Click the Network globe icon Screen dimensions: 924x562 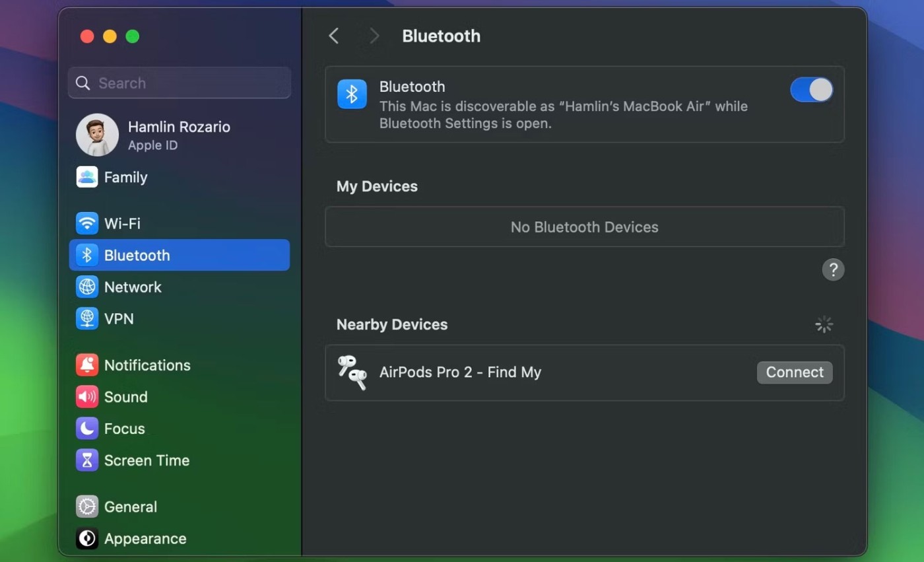point(87,287)
